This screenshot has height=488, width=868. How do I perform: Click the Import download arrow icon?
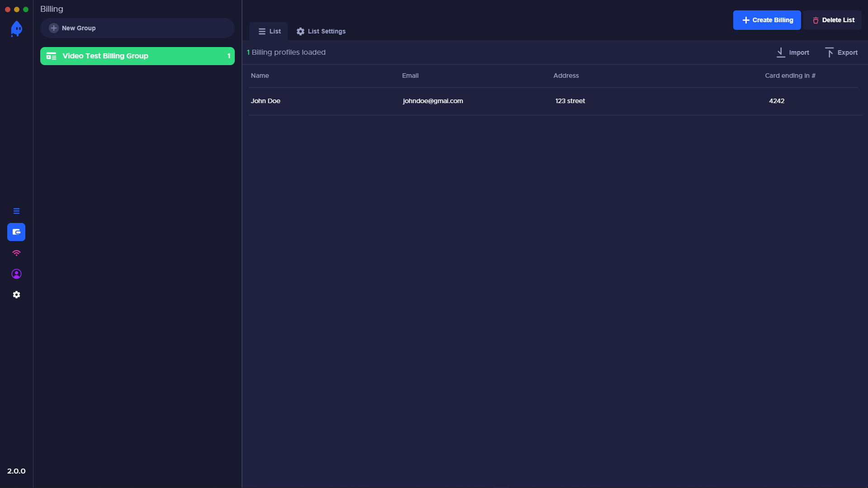[x=780, y=52]
